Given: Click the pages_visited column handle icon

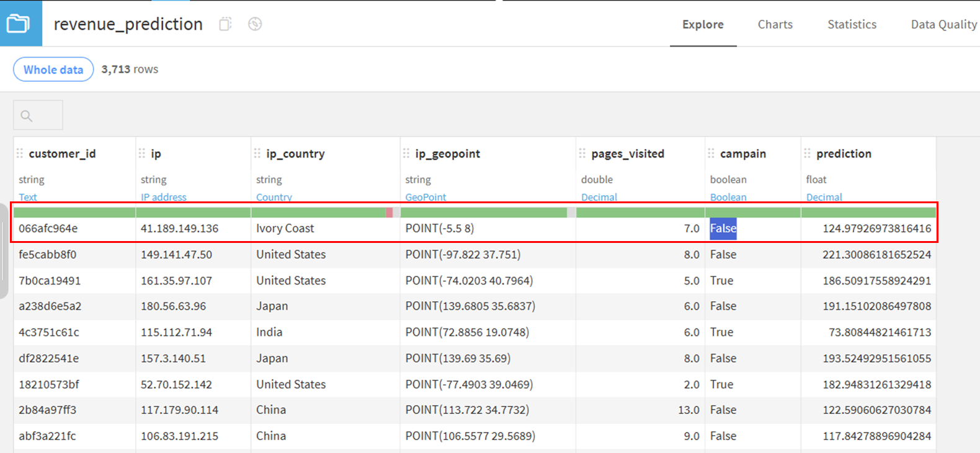Looking at the screenshot, I should coord(582,154).
